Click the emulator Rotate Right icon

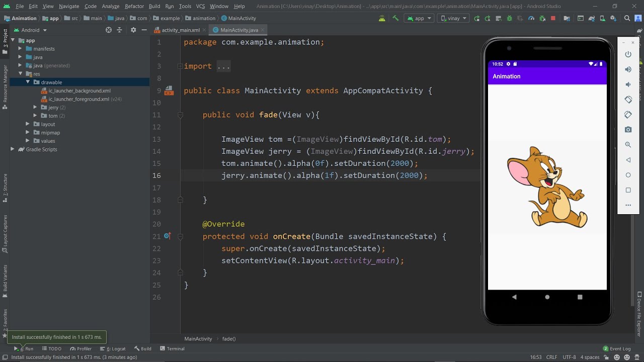(628, 115)
